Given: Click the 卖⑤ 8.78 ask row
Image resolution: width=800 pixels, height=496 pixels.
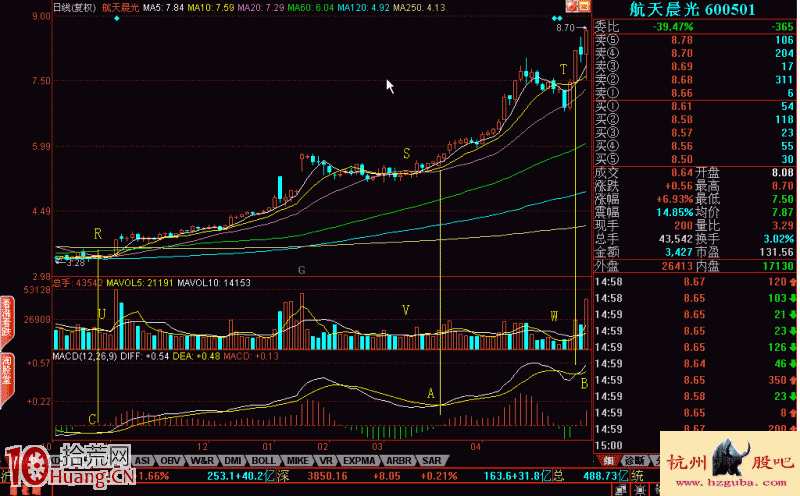Looking at the screenshot, I should (694, 40).
